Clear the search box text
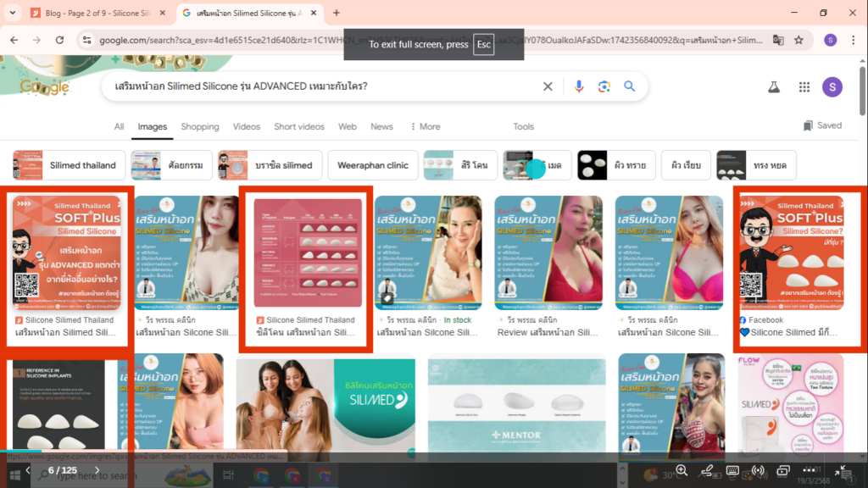The width and height of the screenshot is (868, 488). [x=548, y=86]
